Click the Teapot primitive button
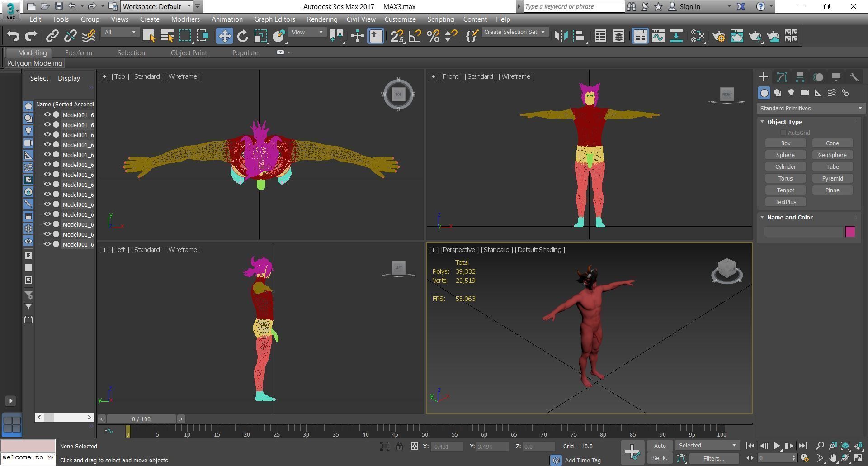Viewport: 868px width, 466px height. 786,190
